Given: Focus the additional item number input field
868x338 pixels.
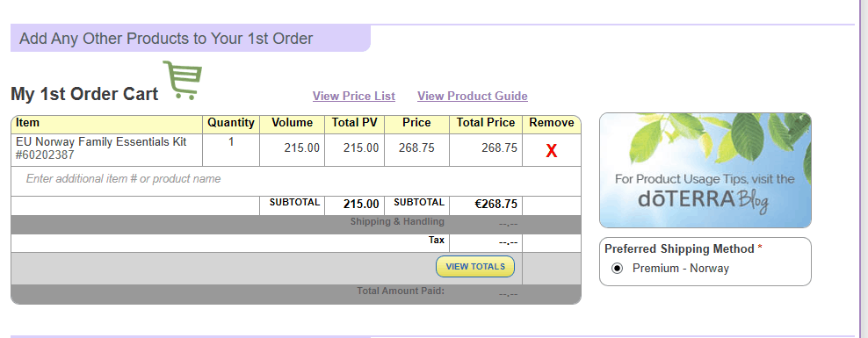Looking at the screenshot, I should click(295, 179).
